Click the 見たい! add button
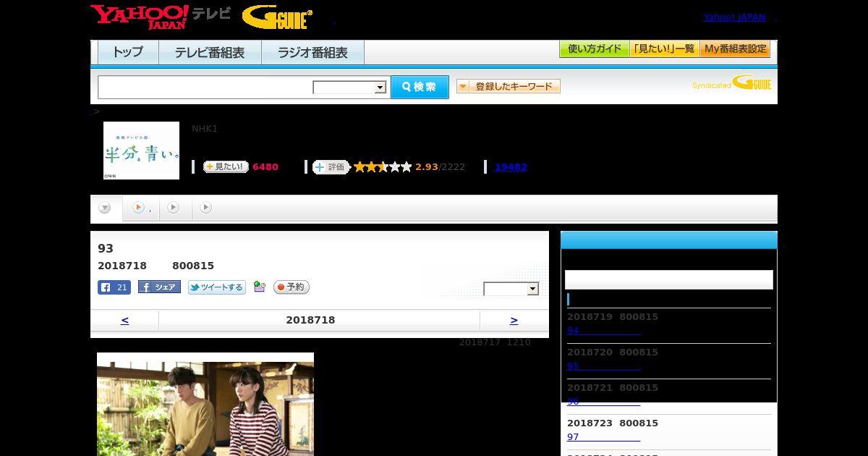Image resolution: width=868 pixels, height=456 pixels. point(226,166)
